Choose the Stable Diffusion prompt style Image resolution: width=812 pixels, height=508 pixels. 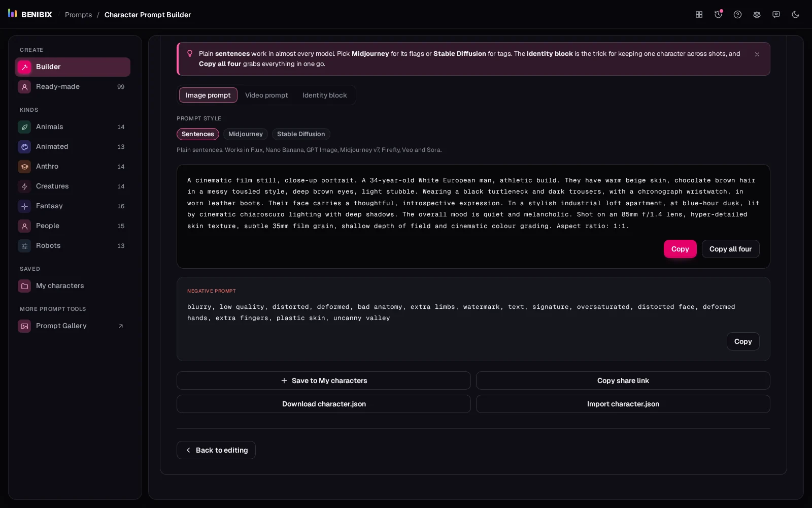pyautogui.click(x=301, y=134)
